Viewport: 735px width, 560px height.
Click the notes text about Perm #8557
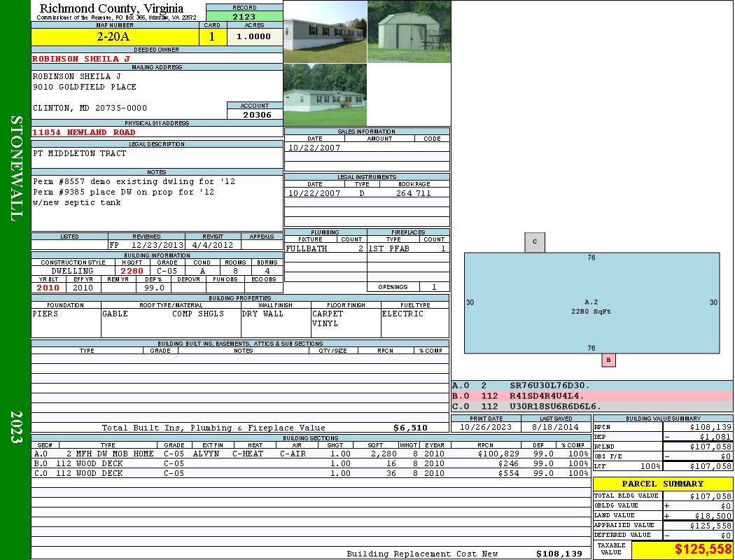pos(133,181)
